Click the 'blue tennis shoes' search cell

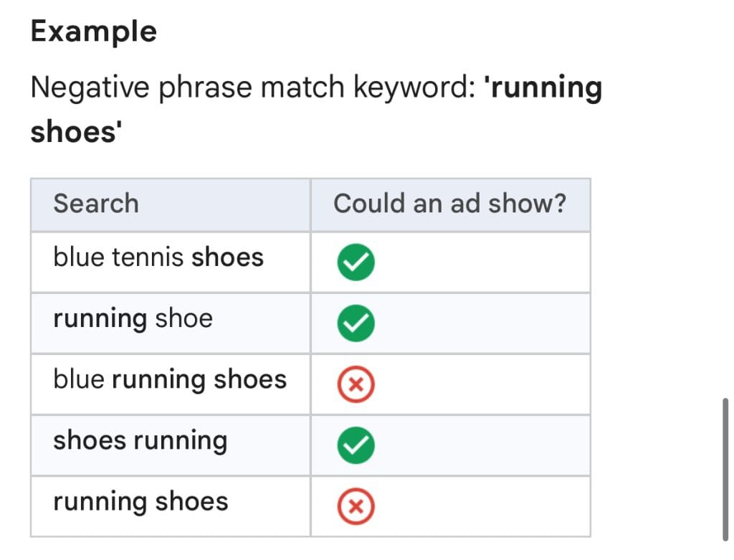point(158,257)
